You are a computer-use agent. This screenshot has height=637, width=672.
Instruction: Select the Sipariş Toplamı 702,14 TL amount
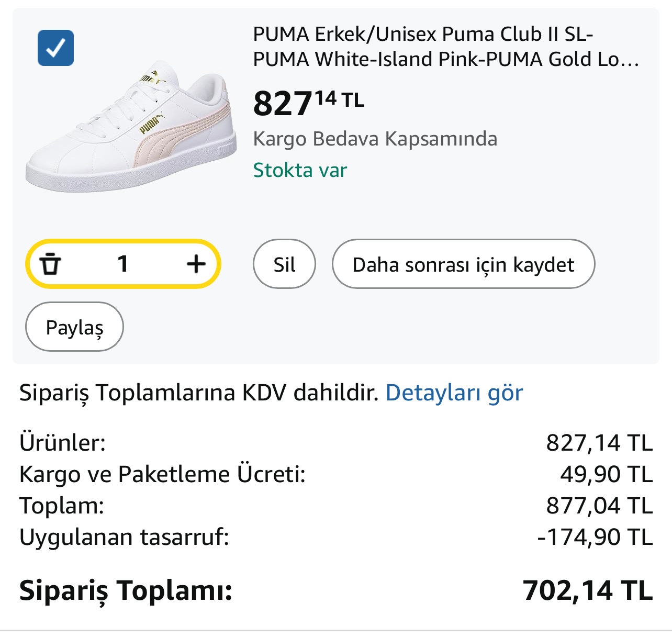[588, 590]
